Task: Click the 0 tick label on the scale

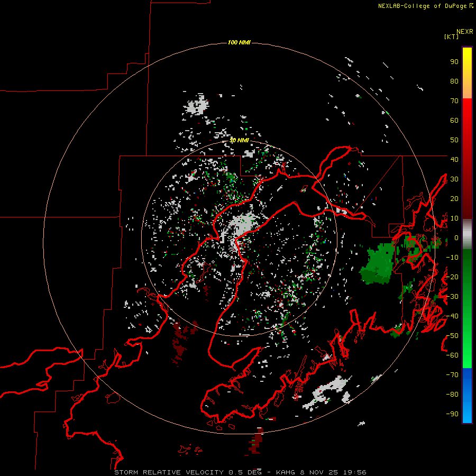Action: pos(456,237)
